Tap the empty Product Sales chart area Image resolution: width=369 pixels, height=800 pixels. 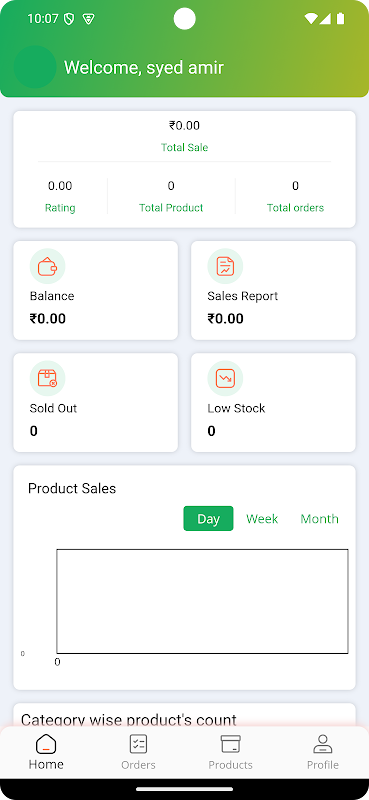(x=202, y=601)
